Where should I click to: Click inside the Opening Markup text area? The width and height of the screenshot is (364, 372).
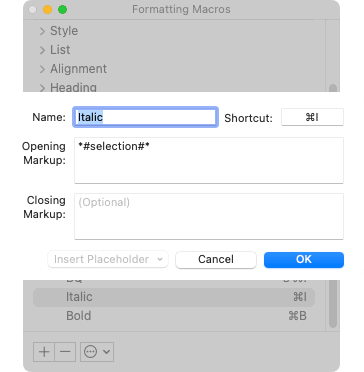coord(209,160)
